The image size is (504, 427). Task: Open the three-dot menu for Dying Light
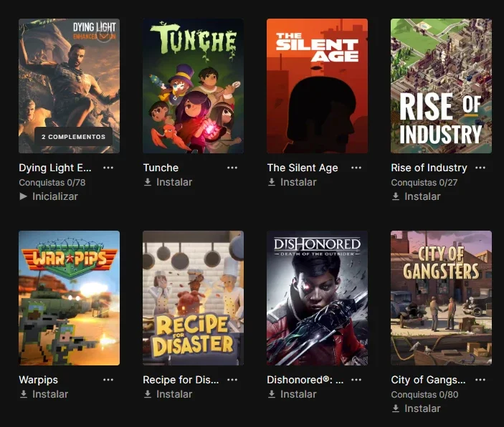[108, 168]
